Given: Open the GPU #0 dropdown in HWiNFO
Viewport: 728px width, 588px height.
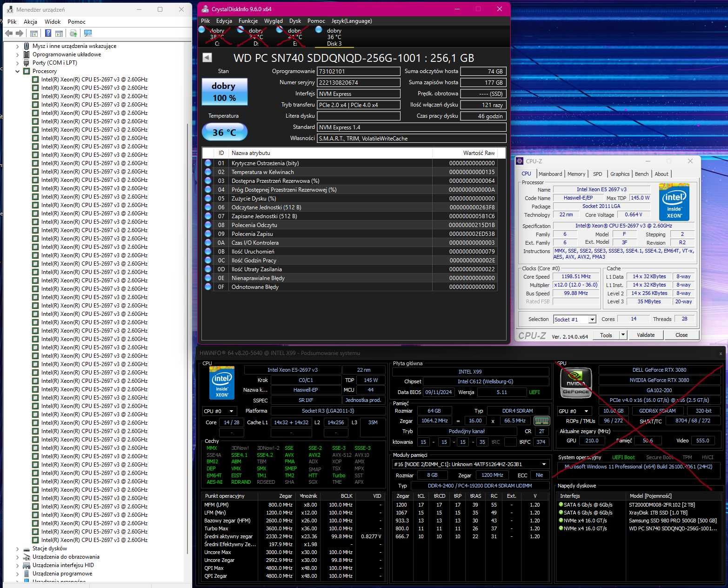Looking at the screenshot, I should point(586,411).
